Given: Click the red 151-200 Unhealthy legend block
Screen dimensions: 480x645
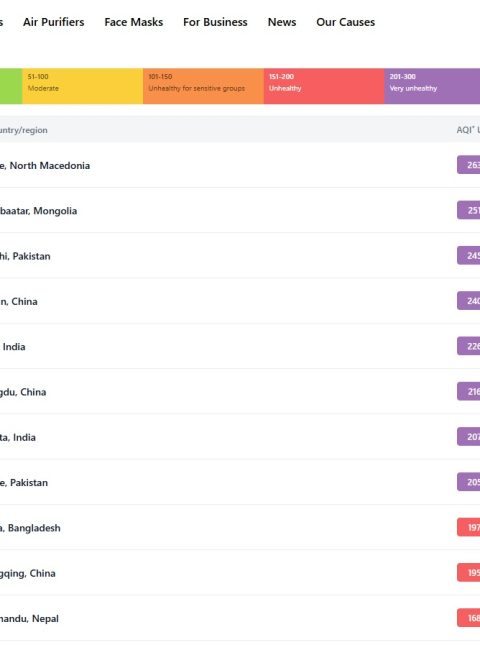Looking at the screenshot, I should [x=324, y=86].
